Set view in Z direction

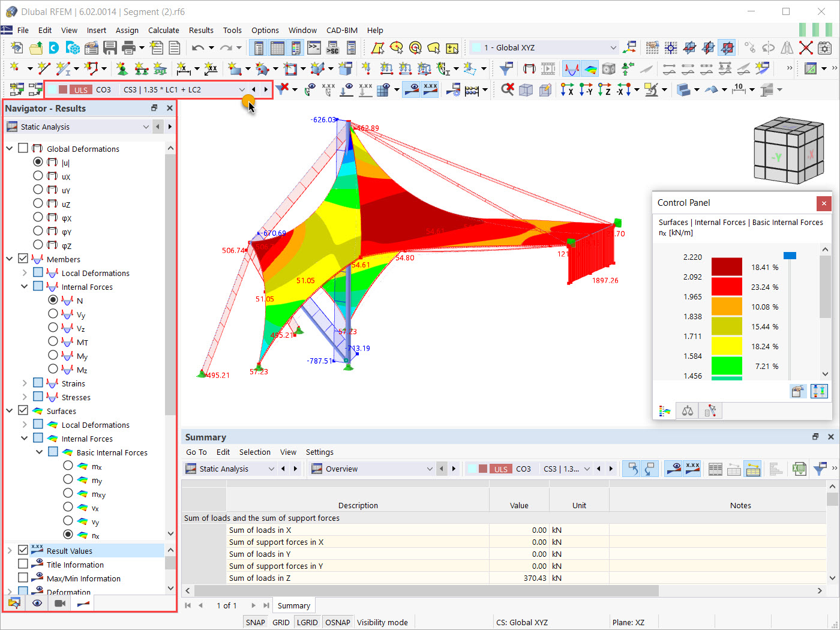(x=605, y=90)
